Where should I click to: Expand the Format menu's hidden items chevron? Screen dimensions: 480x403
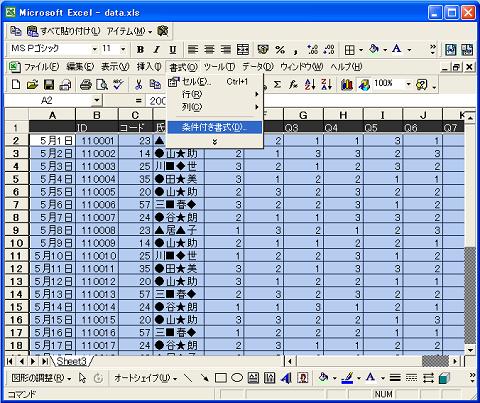215,142
